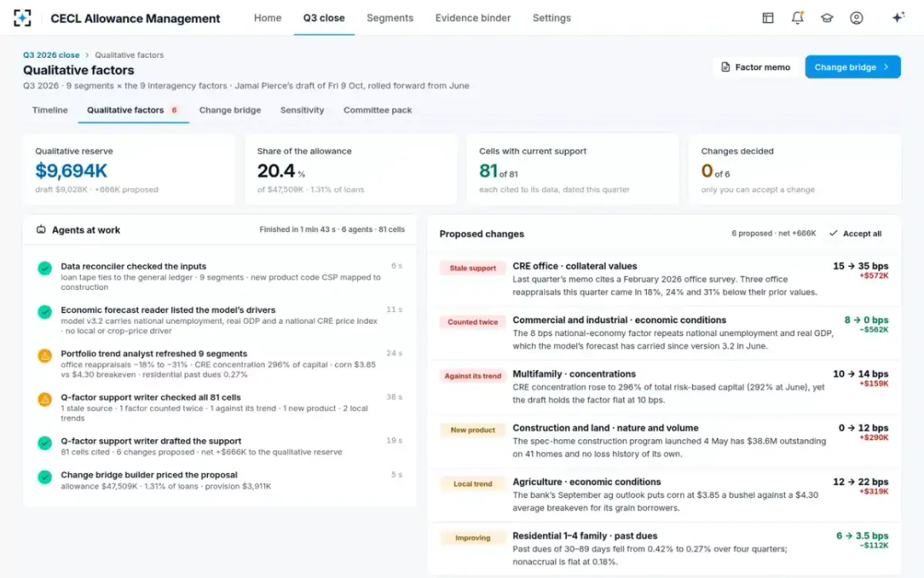Screen dimensions: 924x578
Task: Launch the sparkle AI assistant icon
Action: click(x=898, y=18)
